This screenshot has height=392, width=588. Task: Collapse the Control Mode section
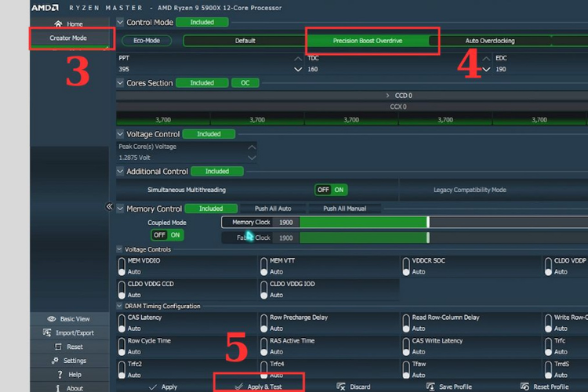(120, 22)
